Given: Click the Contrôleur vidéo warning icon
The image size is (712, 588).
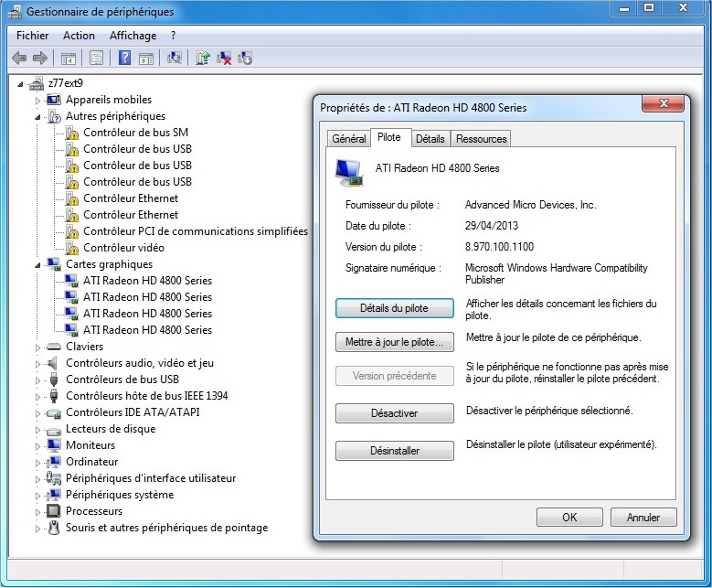Looking at the screenshot, I should (x=71, y=248).
